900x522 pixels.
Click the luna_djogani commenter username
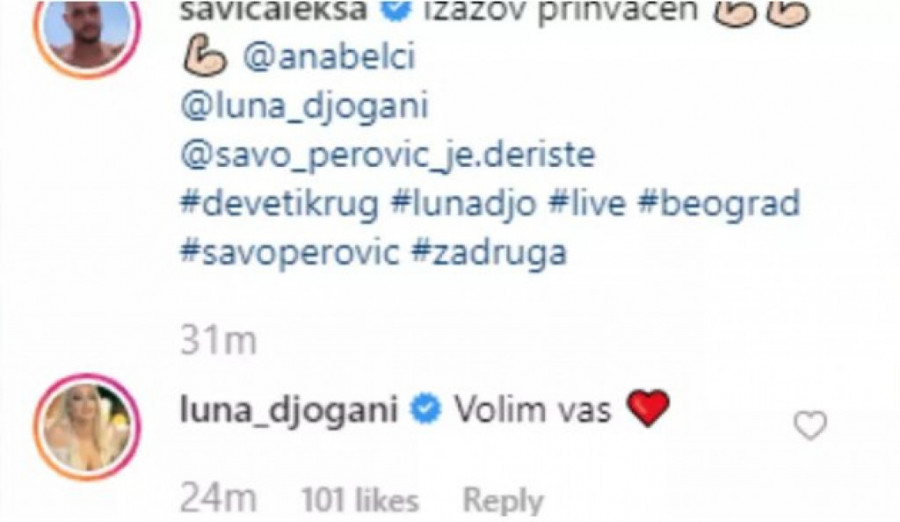coord(289,411)
